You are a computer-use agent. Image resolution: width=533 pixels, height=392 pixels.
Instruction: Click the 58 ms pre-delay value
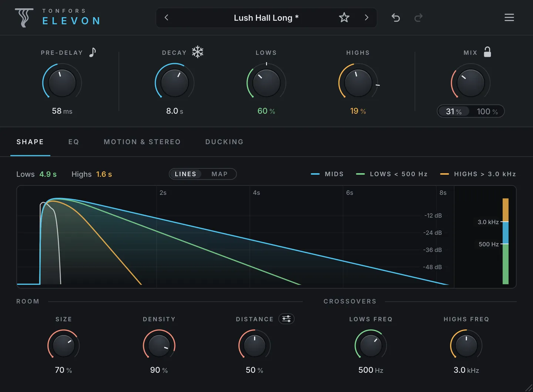click(62, 111)
